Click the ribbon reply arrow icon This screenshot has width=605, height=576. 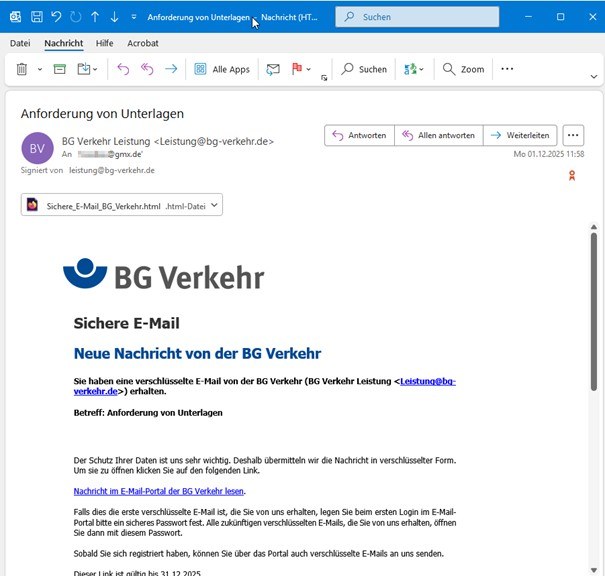123,69
